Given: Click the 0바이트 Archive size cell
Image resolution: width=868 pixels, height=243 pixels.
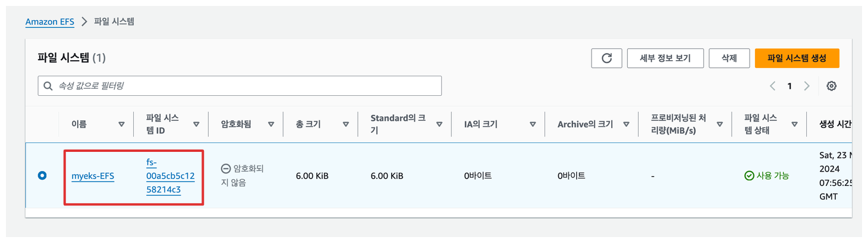Looking at the screenshot, I should click(571, 176).
